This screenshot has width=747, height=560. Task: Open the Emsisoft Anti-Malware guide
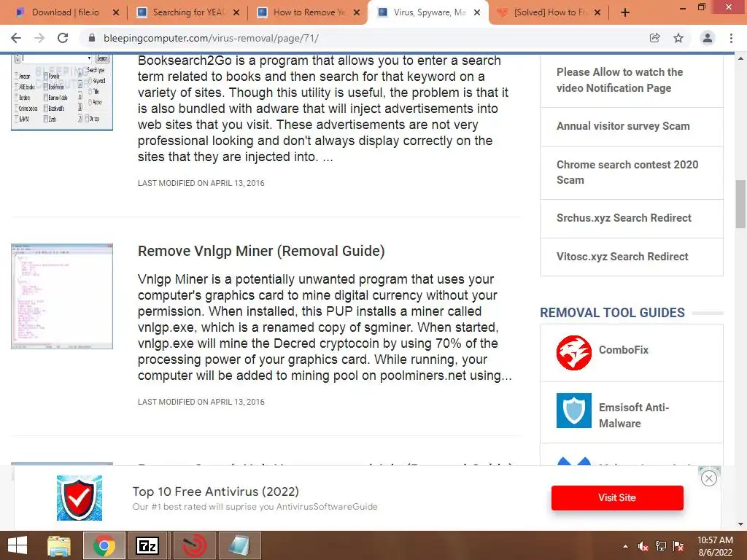tap(634, 415)
